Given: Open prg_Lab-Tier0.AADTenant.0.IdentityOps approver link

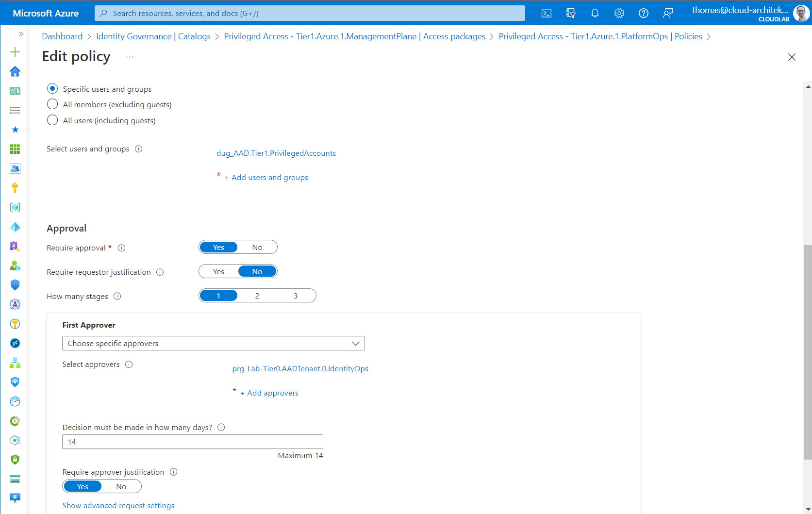Looking at the screenshot, I should pyautogui.click(x=300, y=369).
